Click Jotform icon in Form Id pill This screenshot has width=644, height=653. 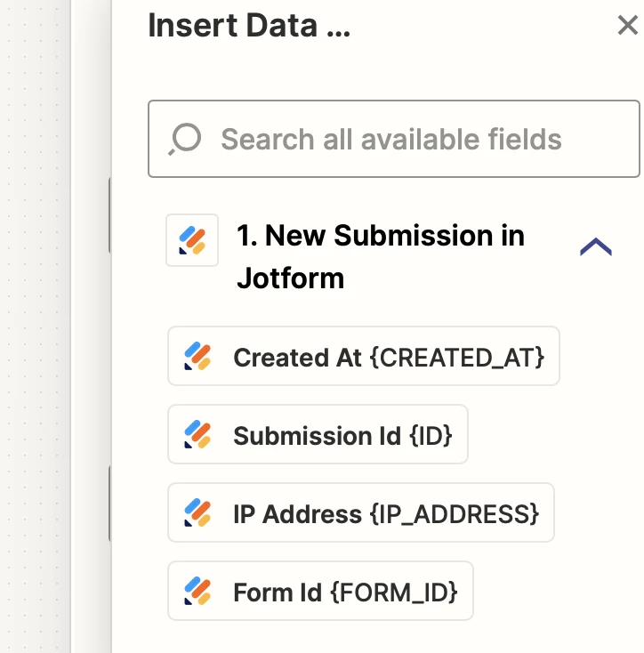[197, 591]
